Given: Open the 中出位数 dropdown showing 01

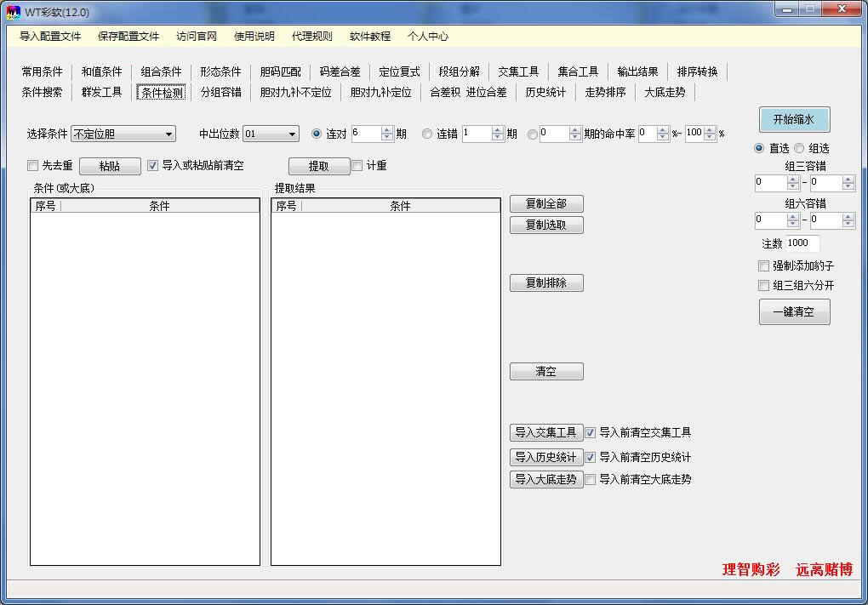Looking at the screenshot, I should [x=271, y=134].
